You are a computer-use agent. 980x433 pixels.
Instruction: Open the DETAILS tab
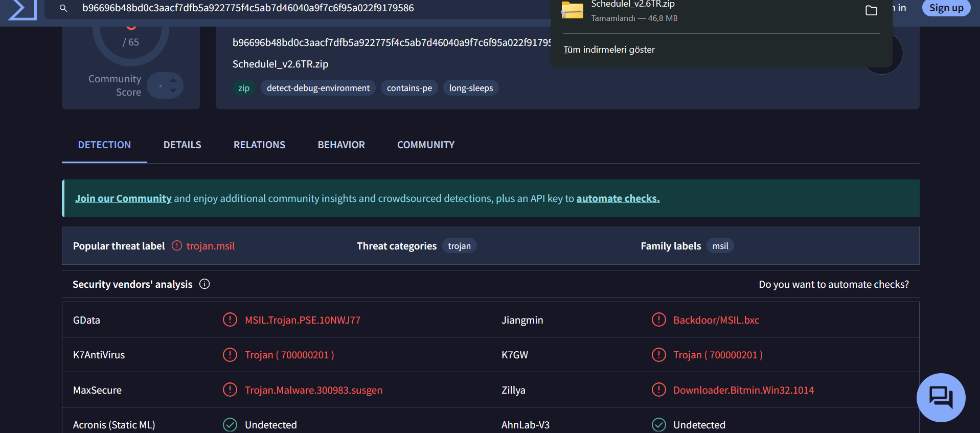[x=182, y=145]
